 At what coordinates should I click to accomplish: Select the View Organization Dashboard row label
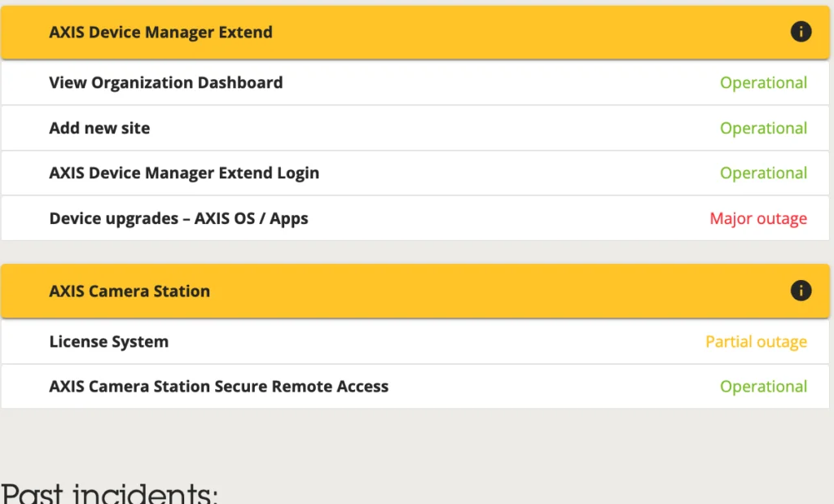click(x=166, y=83)
